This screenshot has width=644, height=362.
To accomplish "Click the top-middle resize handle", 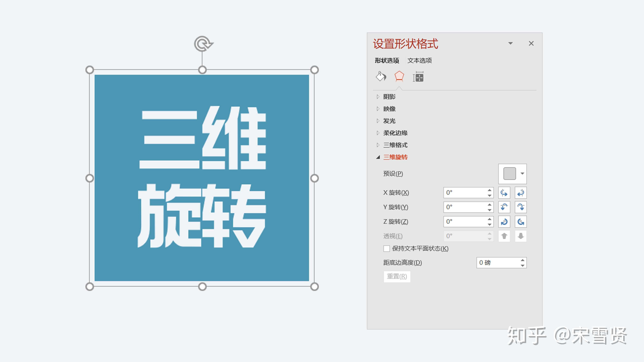I will pyautogui.click(x=202, y=70).
